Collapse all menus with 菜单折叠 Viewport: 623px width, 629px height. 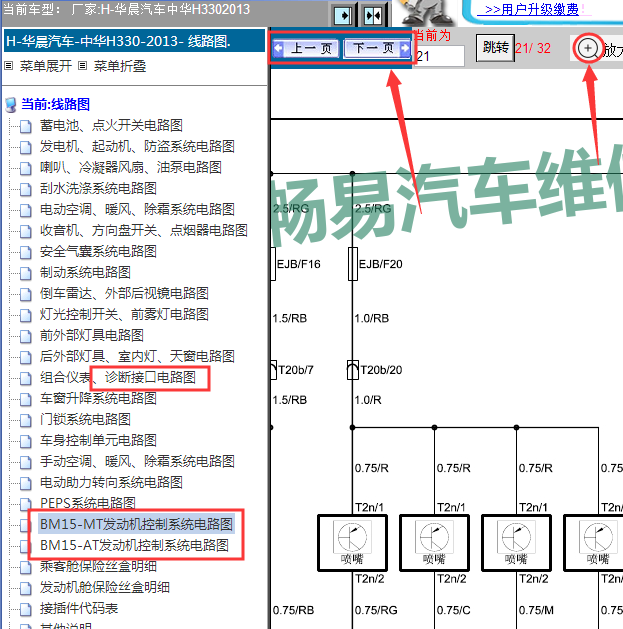point(120,66)
